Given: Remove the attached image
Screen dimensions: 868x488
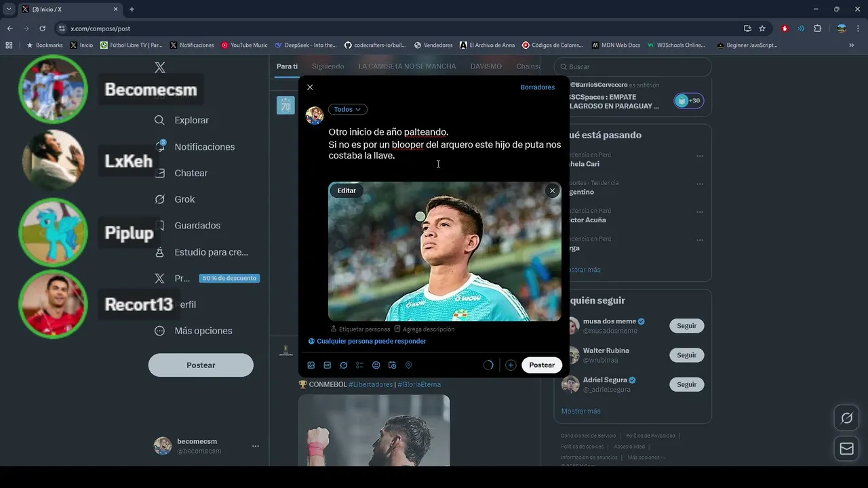Looking at the screenshot, I should click(x=552, y=191).
